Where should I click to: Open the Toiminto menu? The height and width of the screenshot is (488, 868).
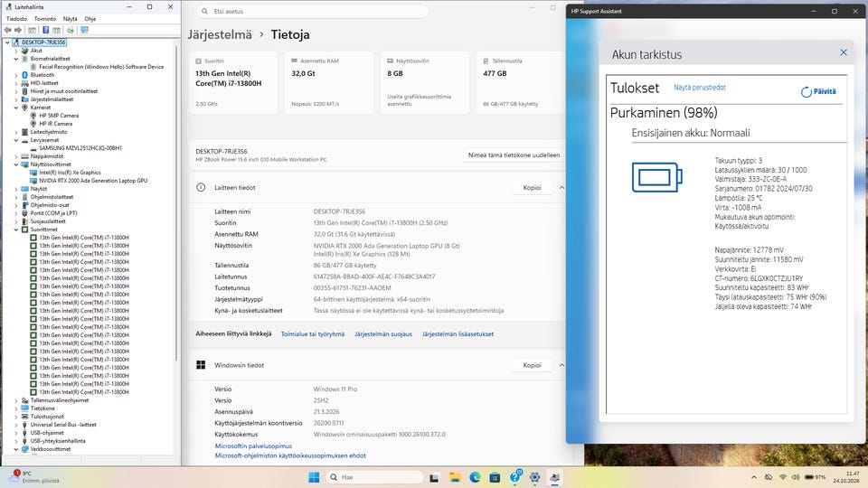click(45, 19)
